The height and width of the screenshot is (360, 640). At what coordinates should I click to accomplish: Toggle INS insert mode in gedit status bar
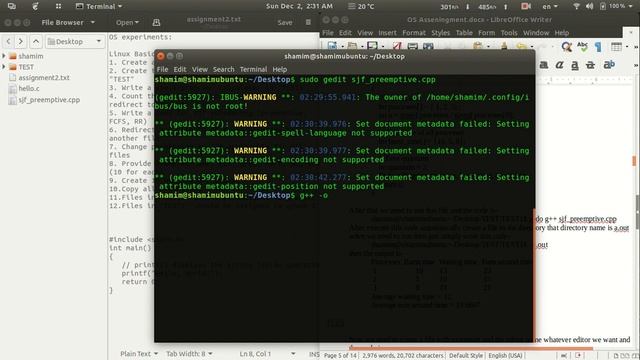tap(314, 354)
